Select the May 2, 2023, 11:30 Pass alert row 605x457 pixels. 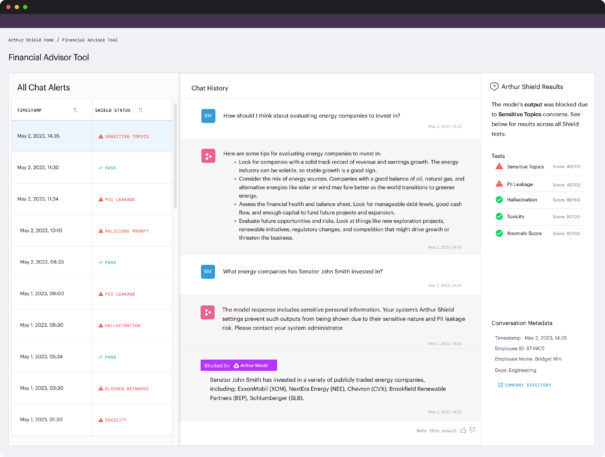[92, 167]
